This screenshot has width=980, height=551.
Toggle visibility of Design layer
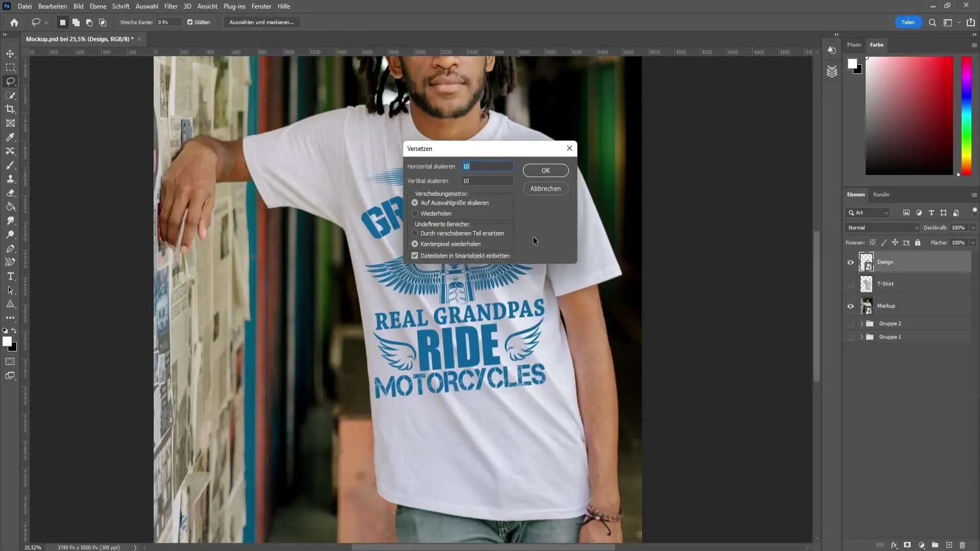click(x=851, y=262)
